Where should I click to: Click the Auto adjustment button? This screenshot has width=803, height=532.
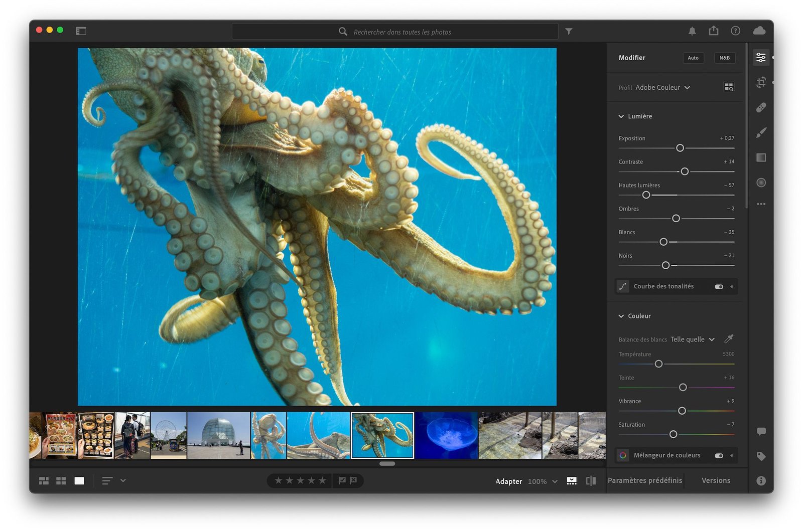click(693, 58)
